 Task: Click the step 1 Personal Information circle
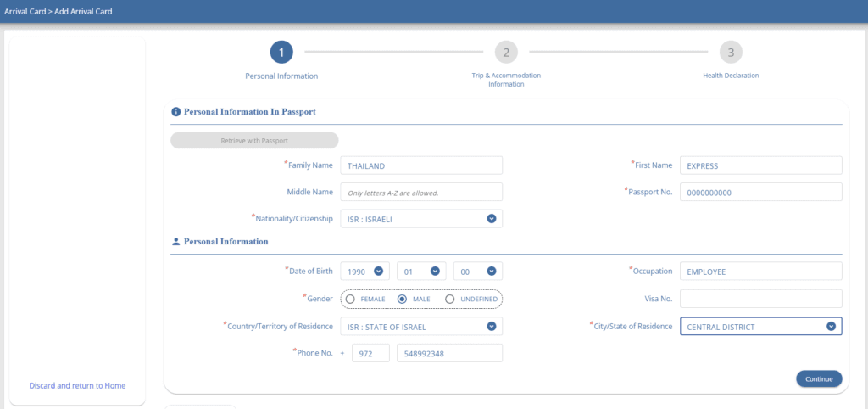[281, 53]
